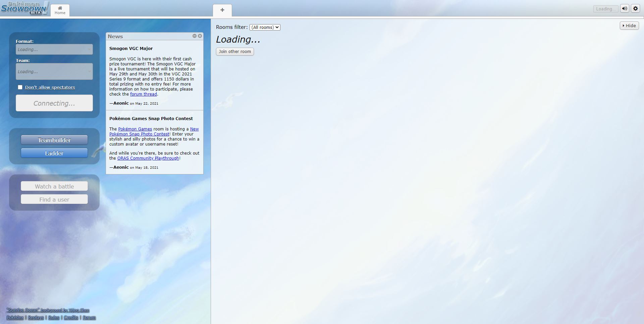This screenshot has height=324, width=644.
Task: Enable Don't allow spectators checkbox
Action: tap(20, 87)
